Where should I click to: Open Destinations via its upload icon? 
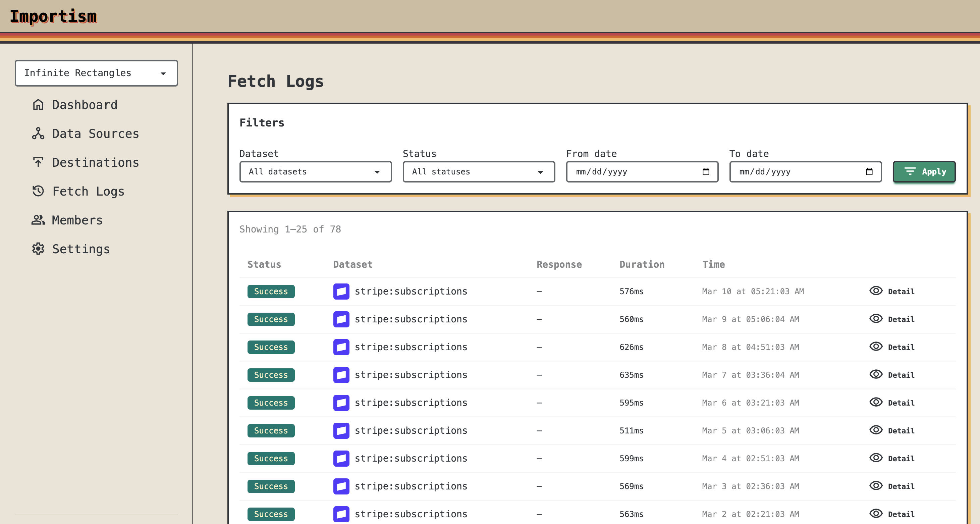pos(38,162)
